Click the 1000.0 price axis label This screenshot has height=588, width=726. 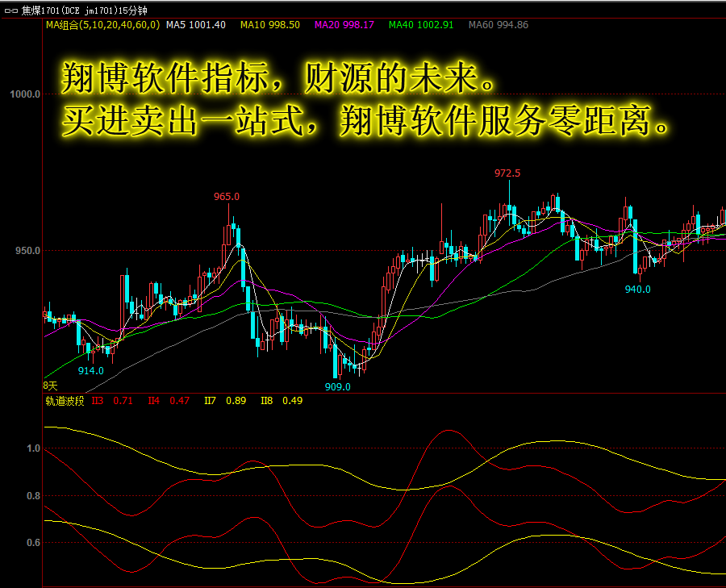25,94
